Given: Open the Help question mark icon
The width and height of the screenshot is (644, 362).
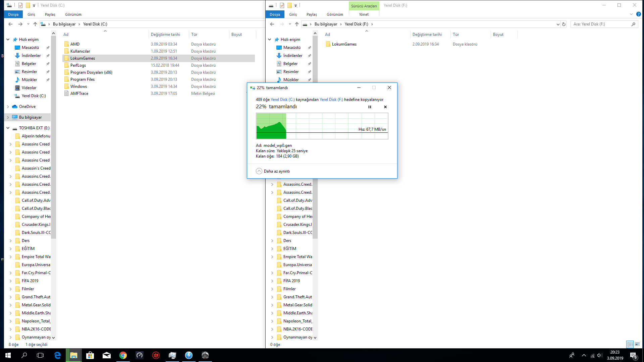Looking at the screenshot, I should tap(638, 14).
